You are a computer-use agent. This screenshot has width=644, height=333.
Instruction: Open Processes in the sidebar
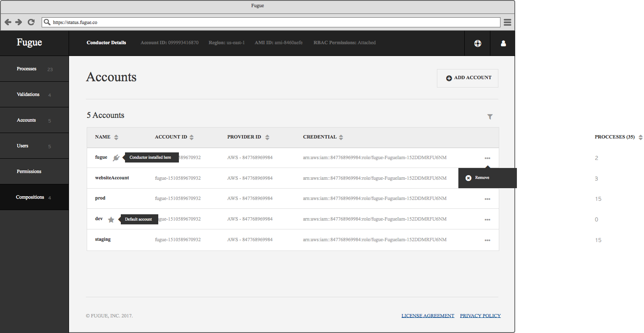(34, 69)
